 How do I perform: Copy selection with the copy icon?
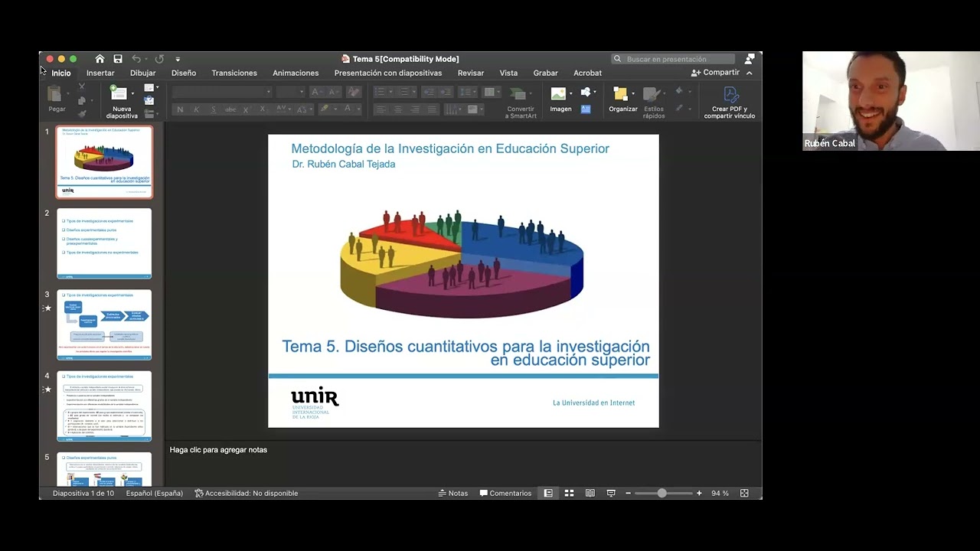[x=82, y=100]
